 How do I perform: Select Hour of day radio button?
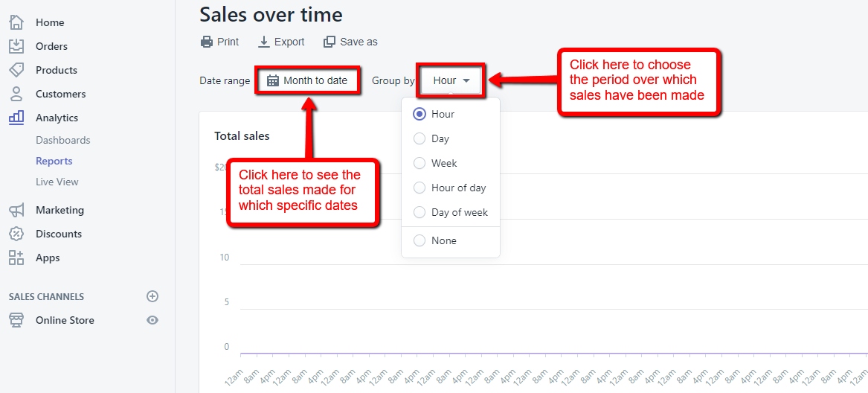[419, 188]
